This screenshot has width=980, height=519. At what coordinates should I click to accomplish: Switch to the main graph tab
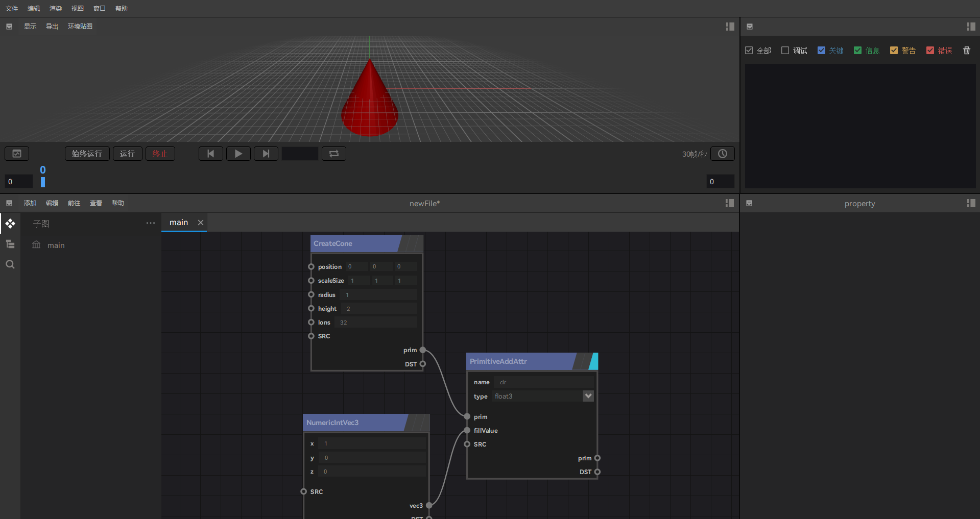179,223
